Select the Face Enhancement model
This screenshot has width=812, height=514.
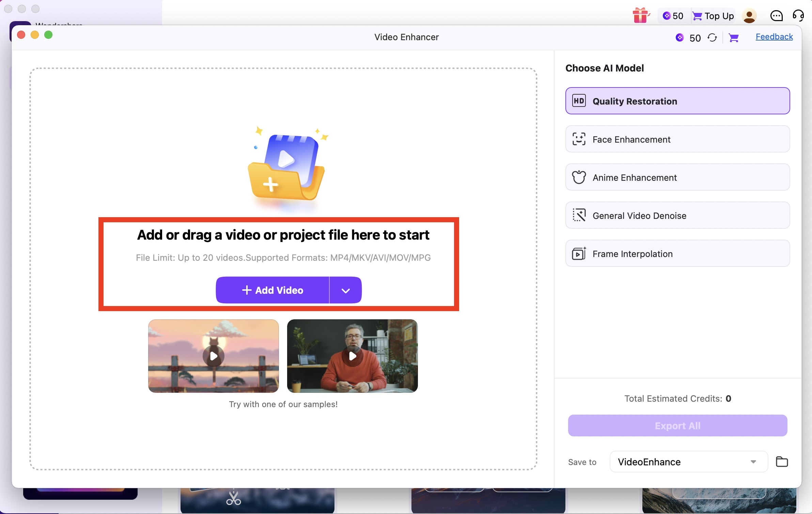click(x=677, y=139)
